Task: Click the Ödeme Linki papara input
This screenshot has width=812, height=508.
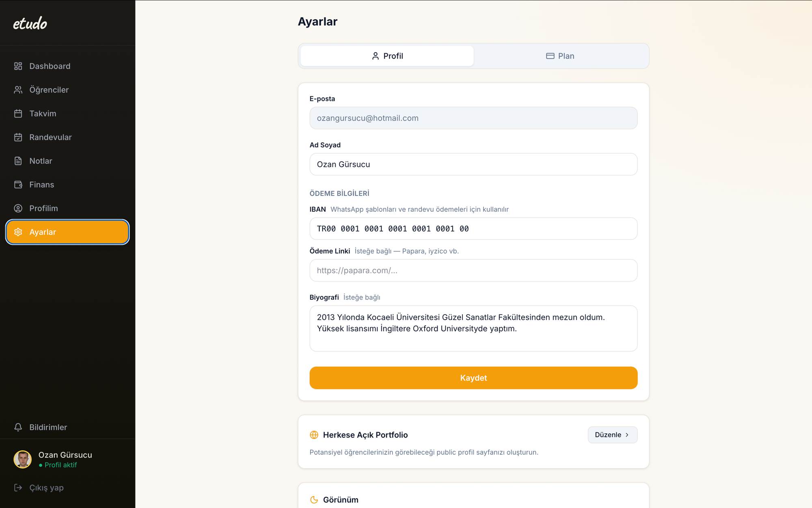Action: click(x=473, y=271)
